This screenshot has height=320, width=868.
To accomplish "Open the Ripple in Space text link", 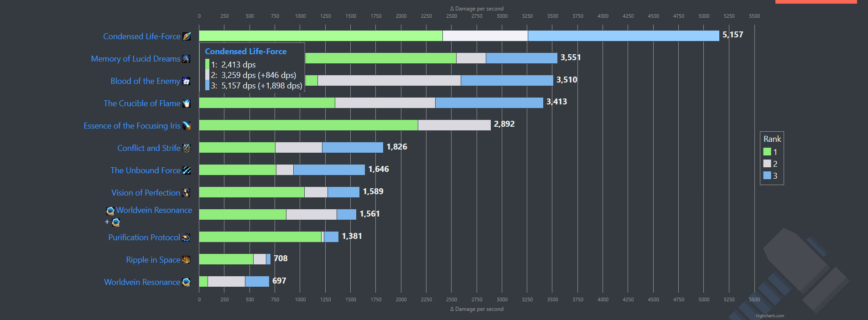I will [x=153, y=260].
